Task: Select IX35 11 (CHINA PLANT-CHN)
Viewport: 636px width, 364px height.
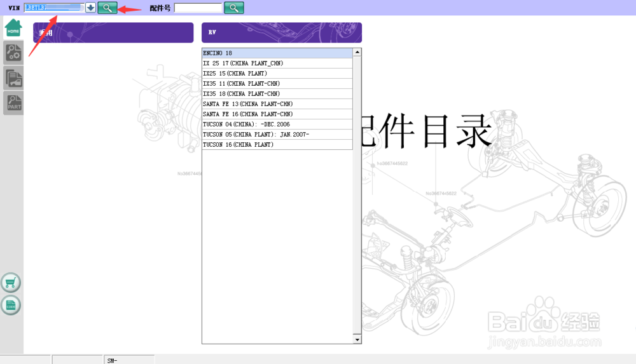Action: pyautogui.click(x=277, y=83)
